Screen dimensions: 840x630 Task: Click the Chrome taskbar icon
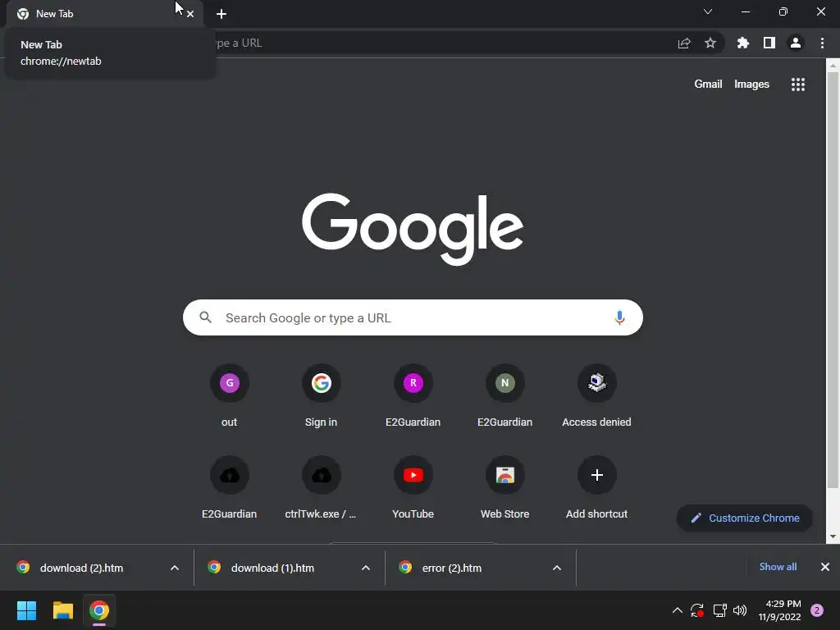click(x=99, y=610)
